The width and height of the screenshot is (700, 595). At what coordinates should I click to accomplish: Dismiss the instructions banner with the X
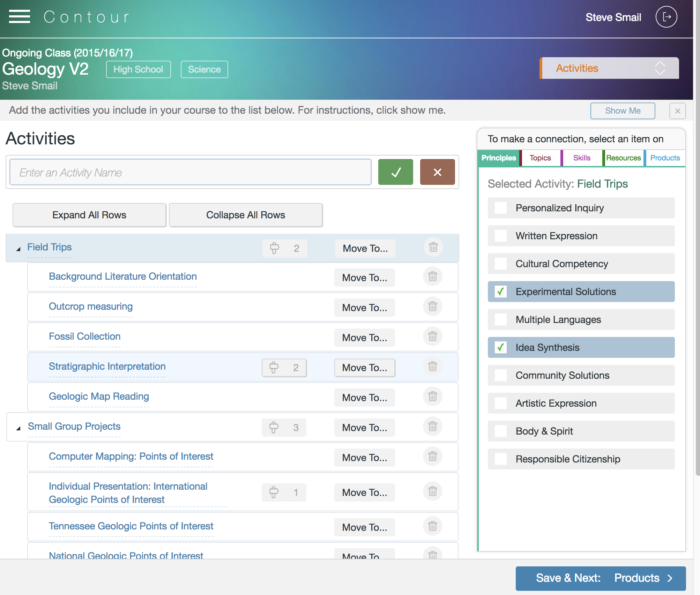(677, 111)
